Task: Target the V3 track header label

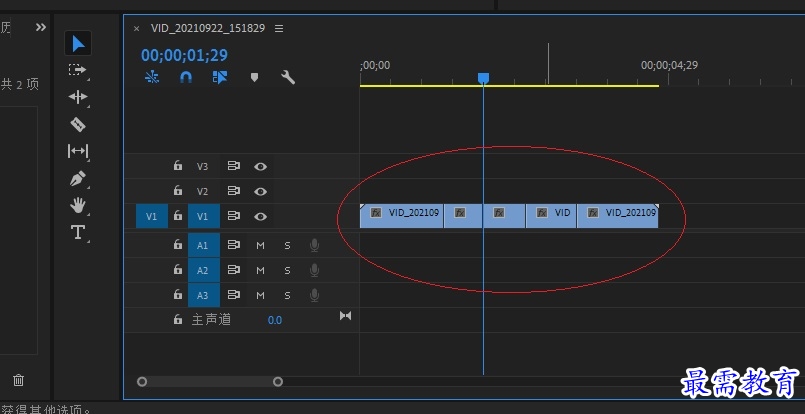Action: click(x=202, y=166)
